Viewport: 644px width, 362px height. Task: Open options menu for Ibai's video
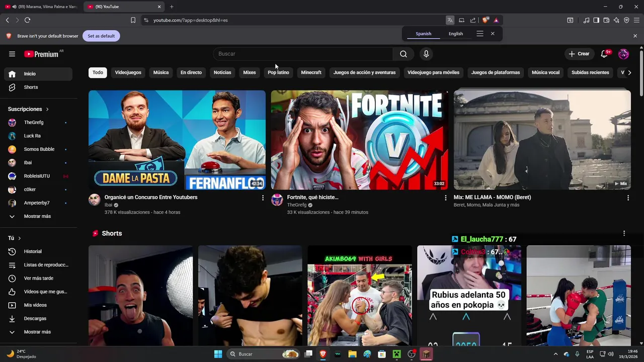pyautogui.click(x=263, y=198)
